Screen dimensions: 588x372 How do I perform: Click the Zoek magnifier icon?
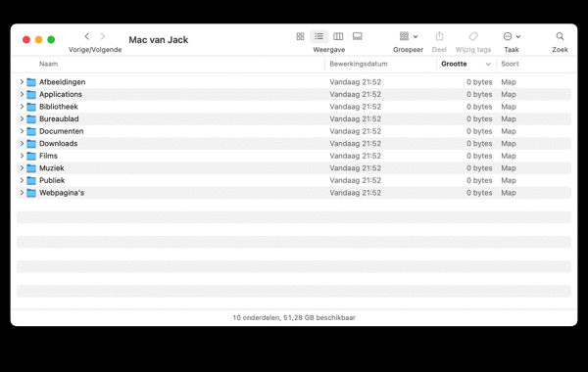[x=560, y=36]
